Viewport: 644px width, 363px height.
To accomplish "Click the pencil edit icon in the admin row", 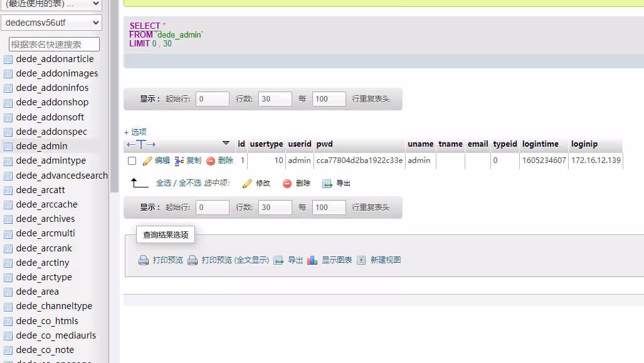I will 148,161.
